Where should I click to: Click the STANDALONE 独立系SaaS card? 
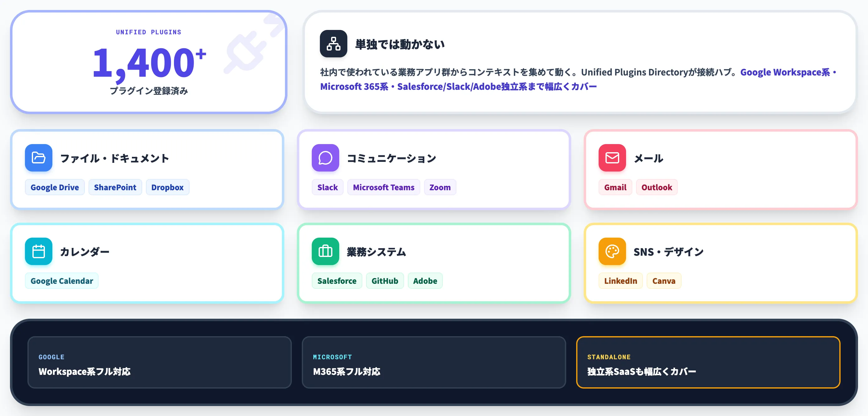708,362
